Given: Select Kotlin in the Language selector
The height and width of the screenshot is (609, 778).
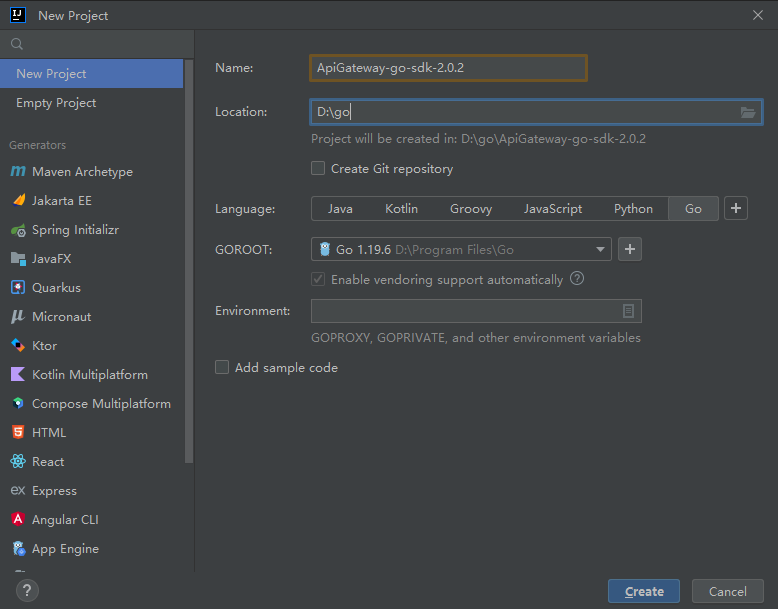Looking at the screenshot, I should pos(401,209).
